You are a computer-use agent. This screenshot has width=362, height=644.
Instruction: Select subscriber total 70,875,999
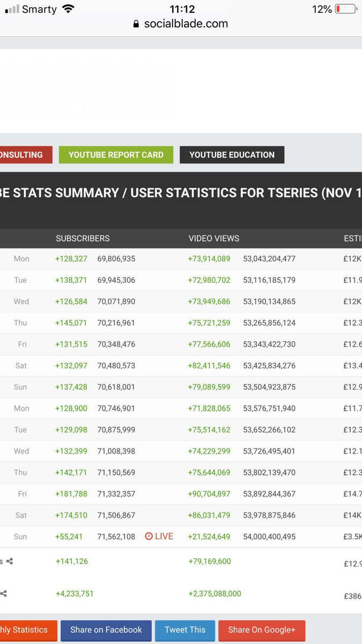point(116,430)
